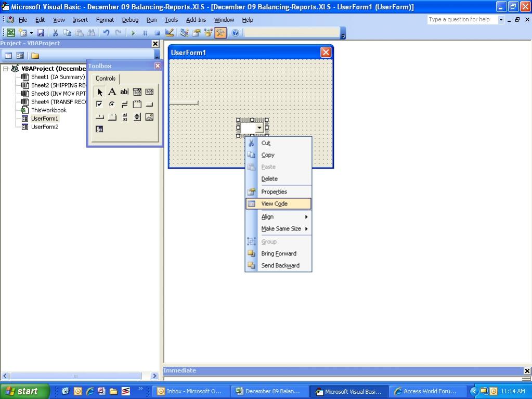Switch to Inbox - Microsoft Outlook taskbar button
This screenshot has height=399, width=532.
(190, 391)
